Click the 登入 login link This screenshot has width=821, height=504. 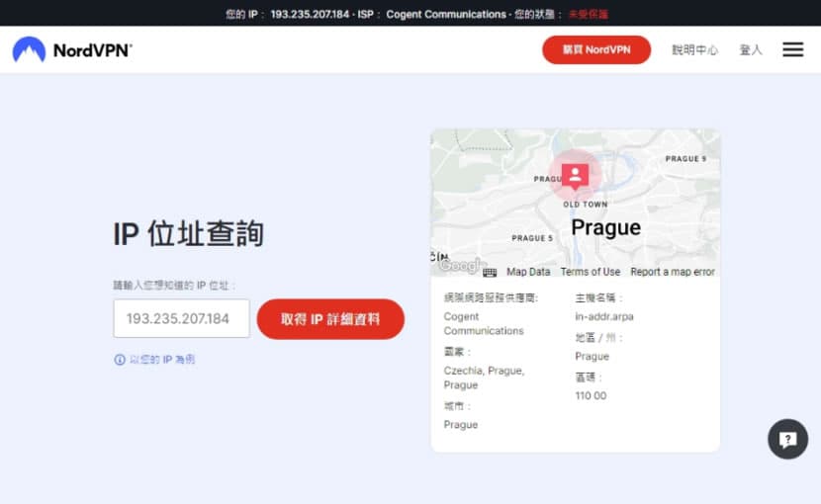click(751, 49)
